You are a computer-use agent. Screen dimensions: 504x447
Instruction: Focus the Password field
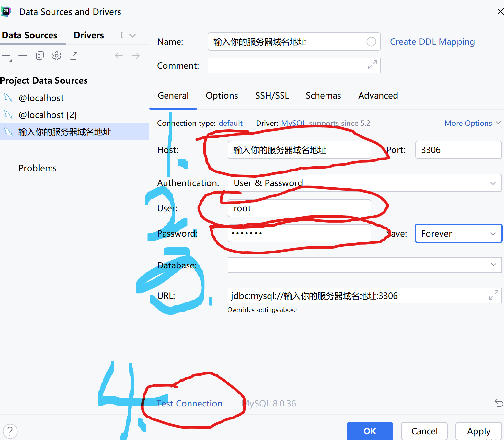click(x=299, y=233)
